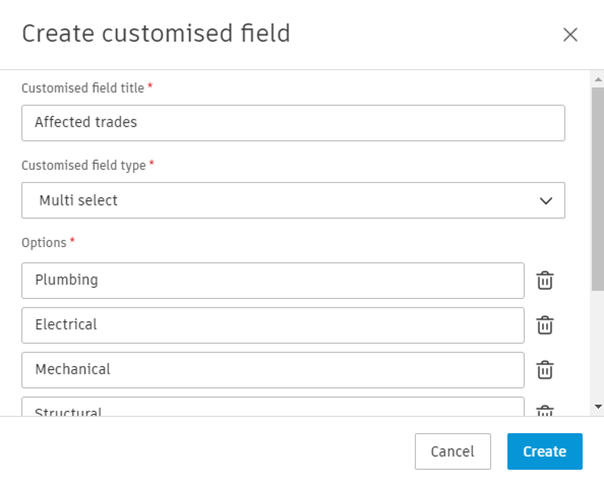This screenshot has height=484, width=604.
Task: Expand the type list via chevron arrow
Action: pyautogui.click(x=546, y=200)
